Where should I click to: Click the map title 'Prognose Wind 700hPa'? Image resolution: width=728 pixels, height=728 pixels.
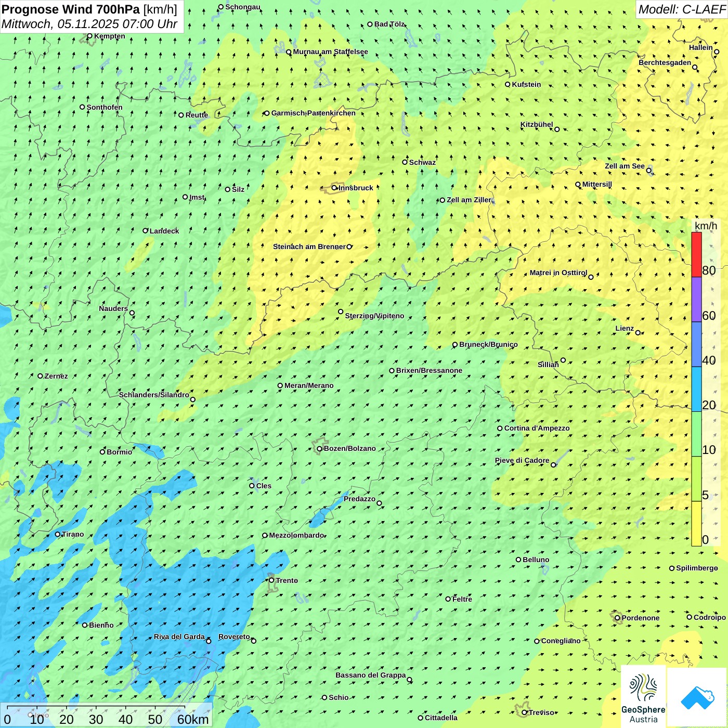pos(71,9)
